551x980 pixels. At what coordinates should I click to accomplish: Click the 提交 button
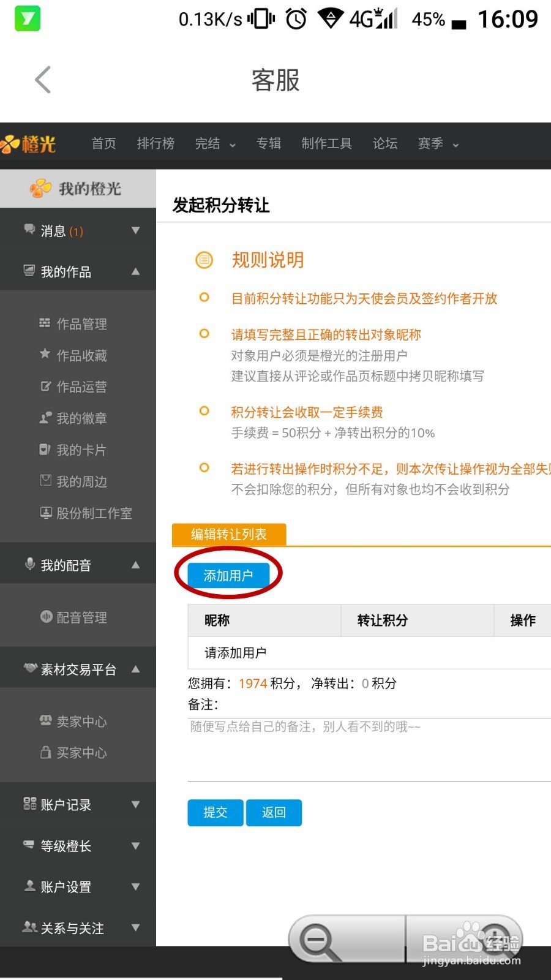pyautogui.click(x=216, y=813)
